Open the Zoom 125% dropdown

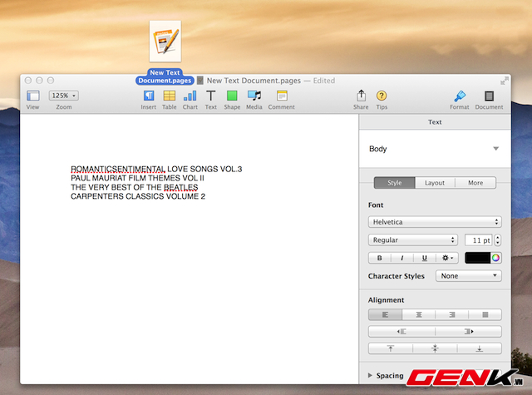click(x=64, y=96)
